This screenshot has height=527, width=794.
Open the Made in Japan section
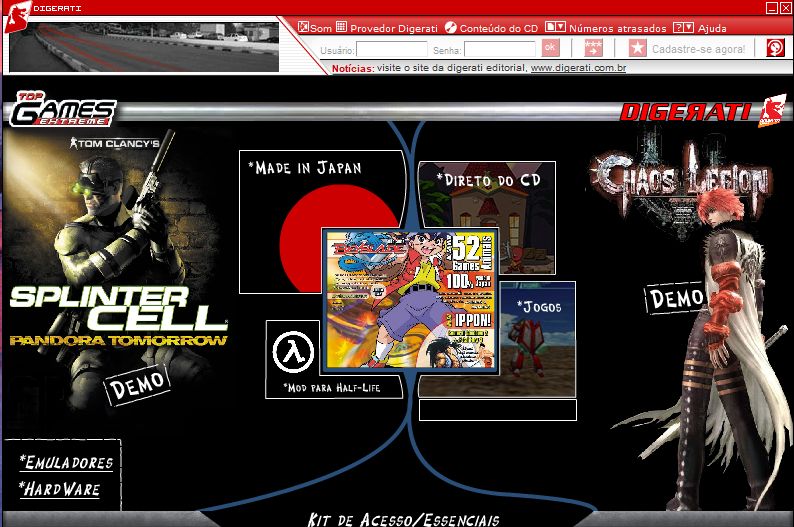pyautogui.click(x=305, y=168)
